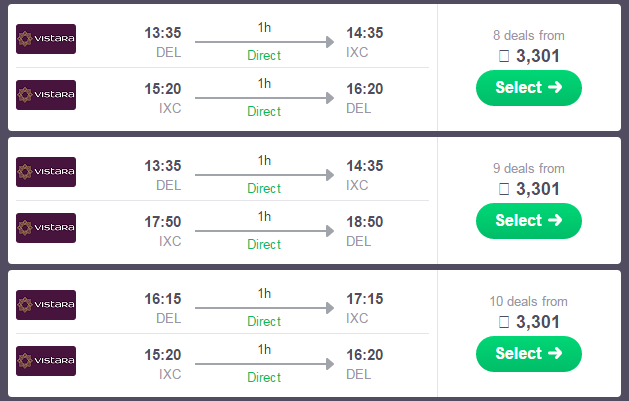Open the '8 deals from' text
The height and width of the screenshot is (401, 629).
529,35
